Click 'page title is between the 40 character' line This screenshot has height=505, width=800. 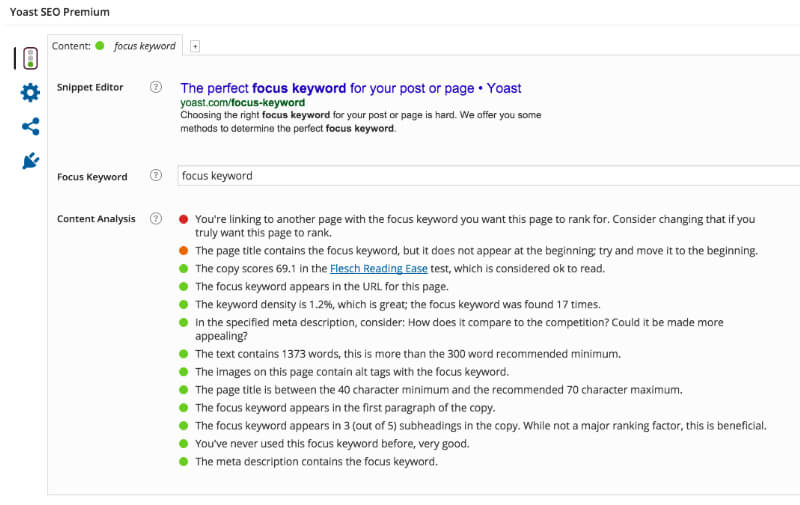tap(438, 390)
